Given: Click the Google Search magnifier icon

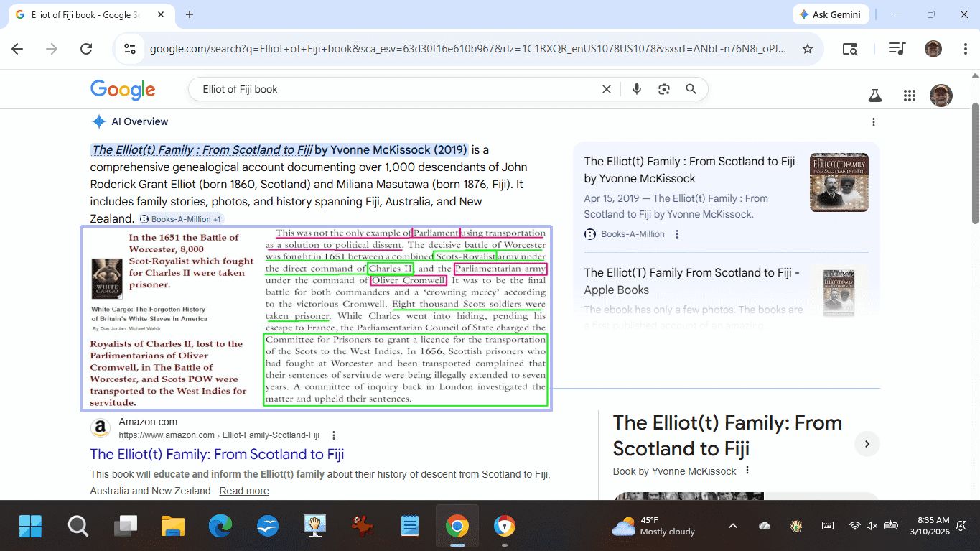Looking at the screenshot, I should (691, 89).
